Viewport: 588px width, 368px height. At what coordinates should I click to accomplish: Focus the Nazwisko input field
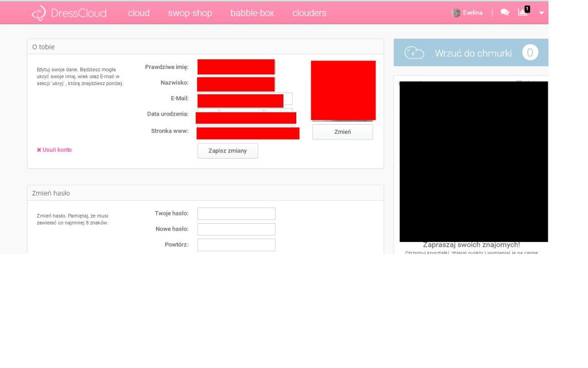tap(236, 84)
